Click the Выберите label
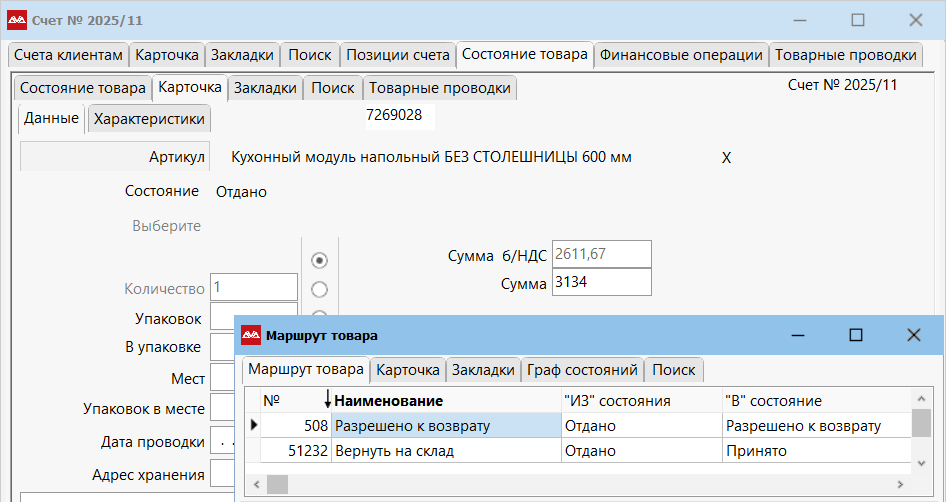The height and width of the screenshot is (502, 946). (x=167, y=226)
